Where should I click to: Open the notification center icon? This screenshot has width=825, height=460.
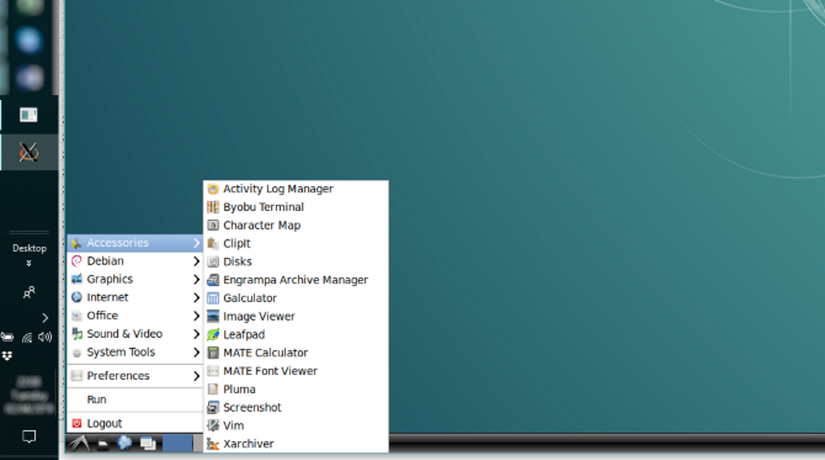coord(29,436)
